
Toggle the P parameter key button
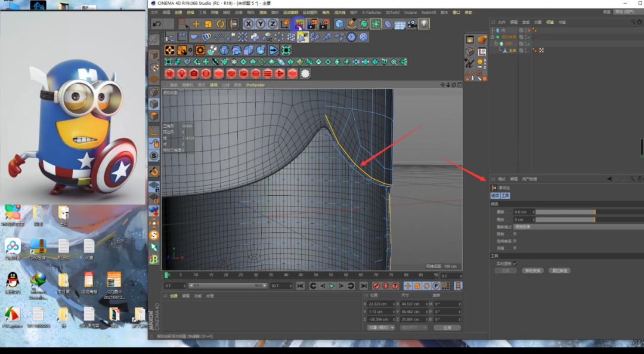[436, 286]
